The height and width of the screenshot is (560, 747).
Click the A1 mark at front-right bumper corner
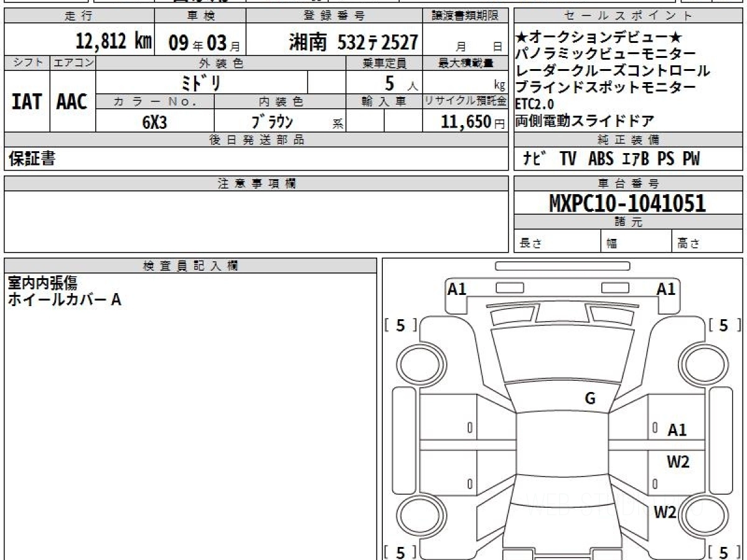[x=665, y=289]
